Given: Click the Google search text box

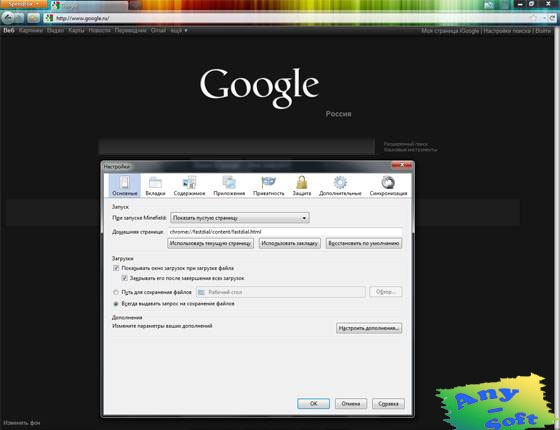Looking at the screenshot, I should coord(236,147).
